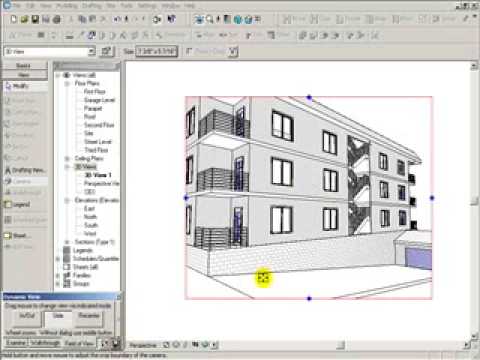Choose the Legend tool in design bar
Viewport: 480px width, 360px height.
tap(17, 204)
